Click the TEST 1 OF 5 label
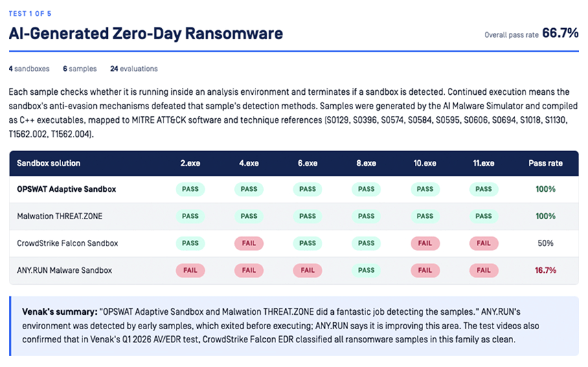The height and width of the screenshot is (367, 588). [x=30, y=14]
